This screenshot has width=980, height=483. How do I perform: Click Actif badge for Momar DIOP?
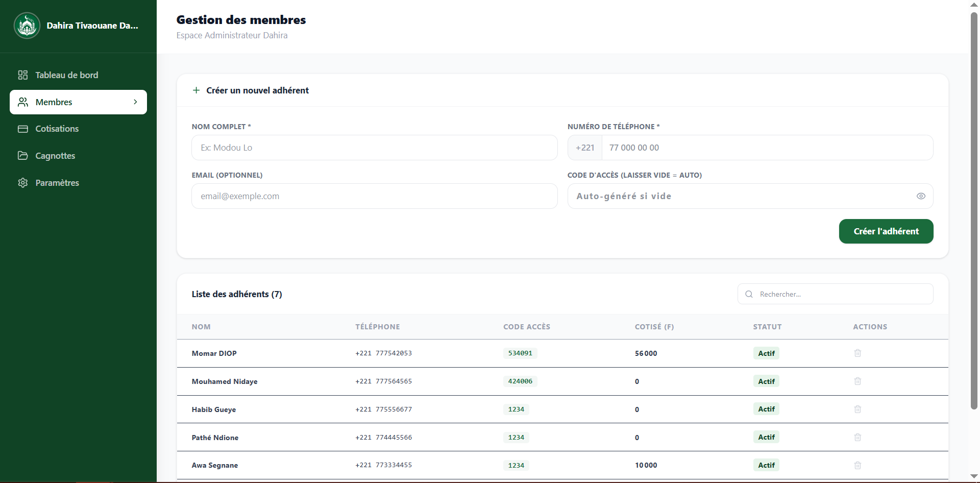[766, 353]
